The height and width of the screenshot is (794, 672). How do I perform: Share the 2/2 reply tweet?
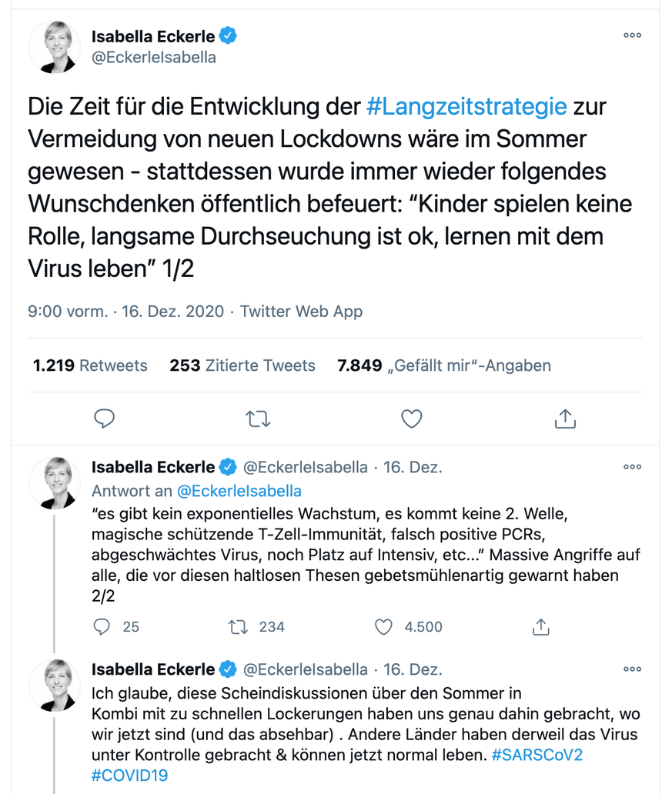click(540, 627)
